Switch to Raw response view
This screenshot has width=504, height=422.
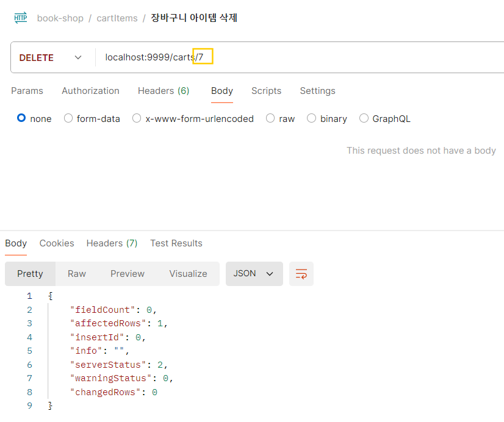tap(77, 274)
